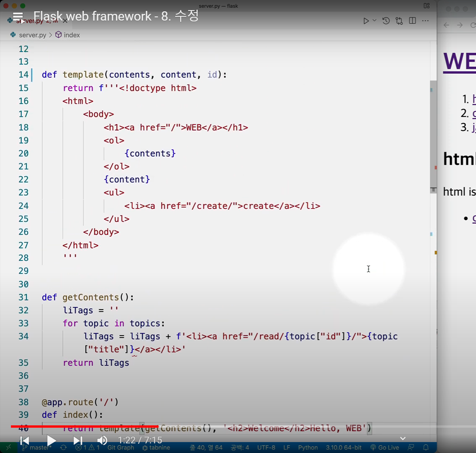Click editor vertical scrollbar thumb
Screen dimensions: 476x453
(433, 137)
